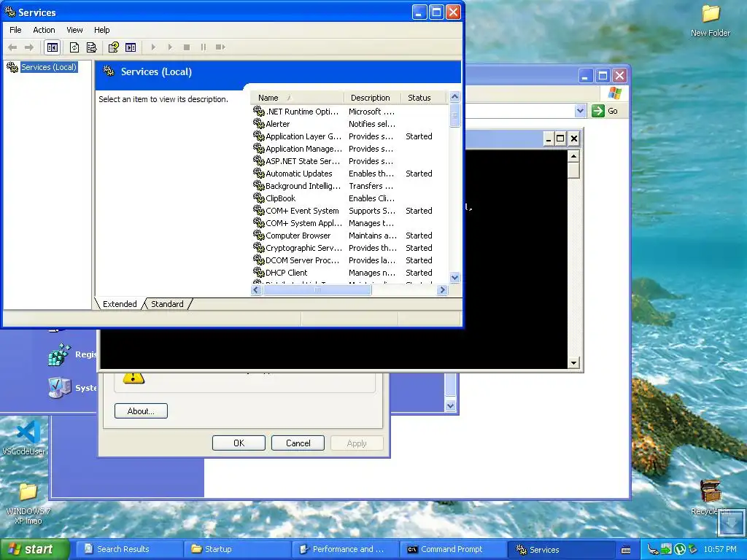Select the ASP.NET State Ser... service icon
Viewport: 747px width, 560px height.
259,160
